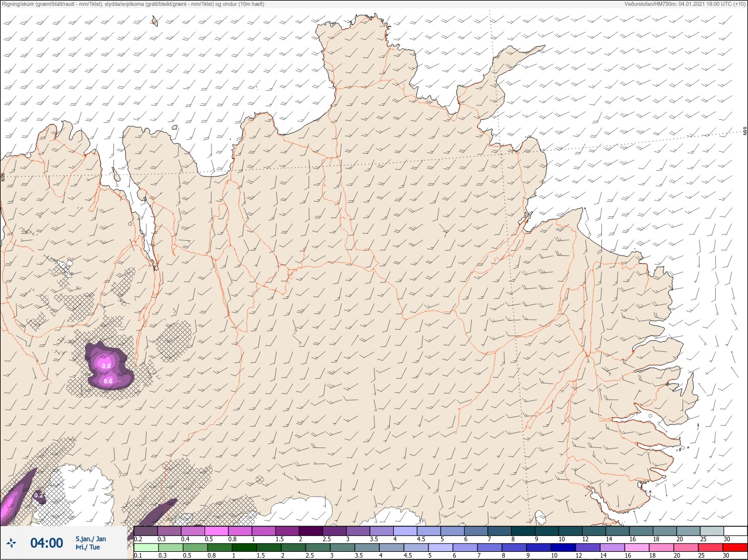Pick the pale green 0.1 swatch in the lower legend

pos(146,548)
